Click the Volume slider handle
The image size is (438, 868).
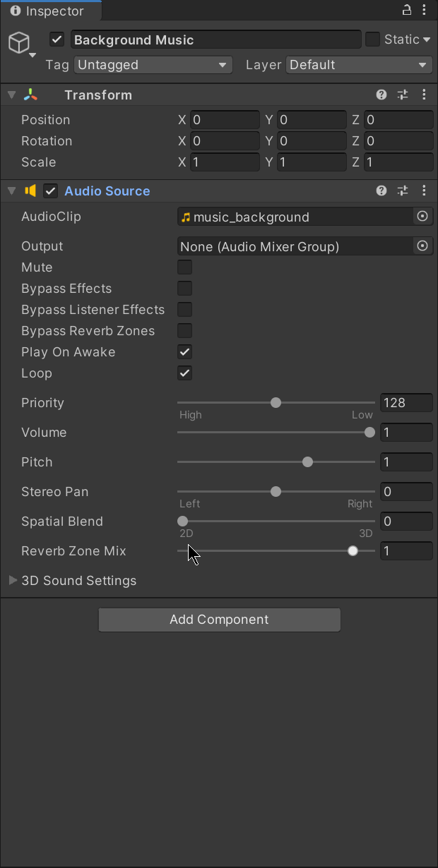(x=369, y=433)
